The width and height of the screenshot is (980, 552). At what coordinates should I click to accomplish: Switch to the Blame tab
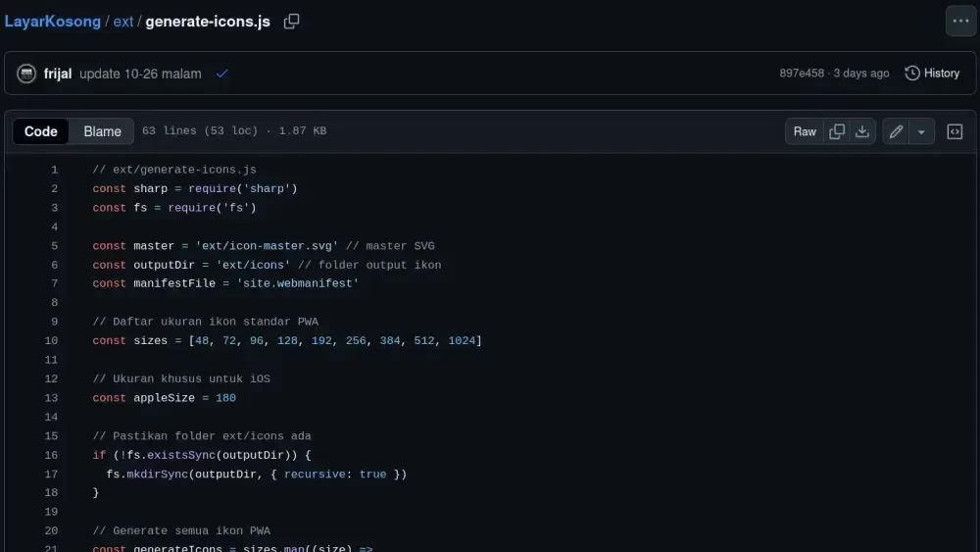pyautogui.click(x=102, y=131)
